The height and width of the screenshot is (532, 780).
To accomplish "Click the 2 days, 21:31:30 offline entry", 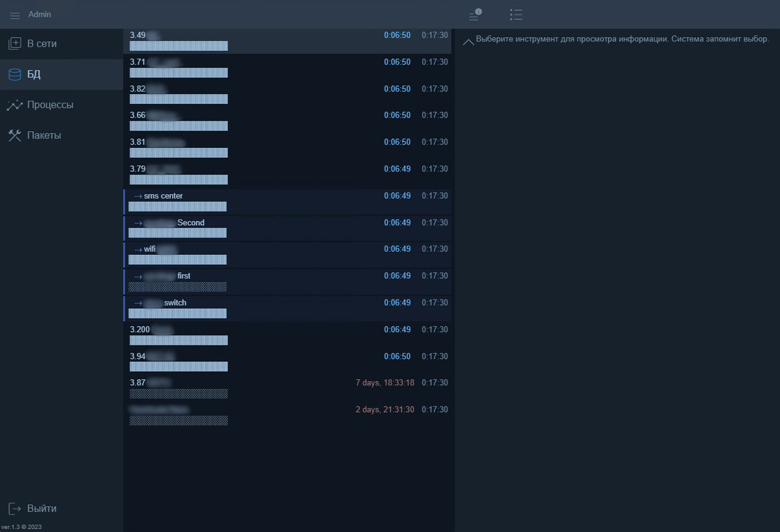I will click(384, 410).
